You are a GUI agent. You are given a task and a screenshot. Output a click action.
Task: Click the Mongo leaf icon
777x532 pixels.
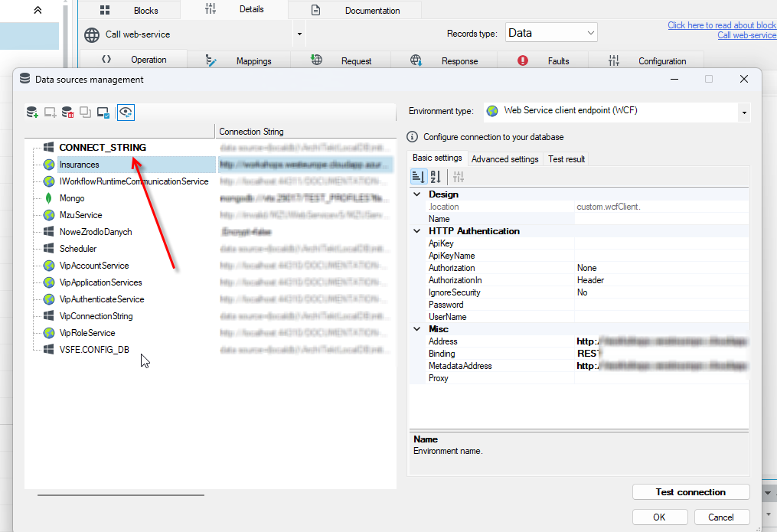tap(48, 198)
